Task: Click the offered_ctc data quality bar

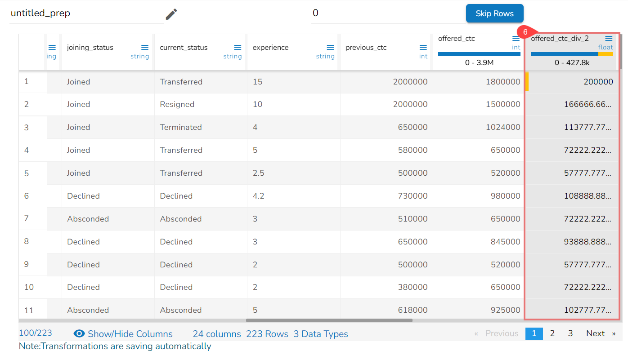Action: coord(479,54)
